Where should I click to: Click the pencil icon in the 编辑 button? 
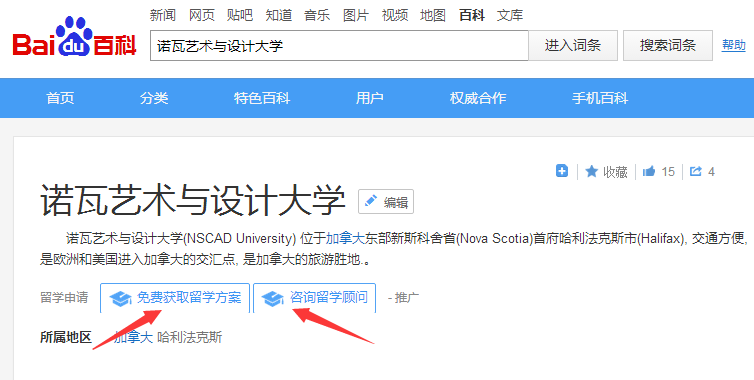click(x=371, y=201)
